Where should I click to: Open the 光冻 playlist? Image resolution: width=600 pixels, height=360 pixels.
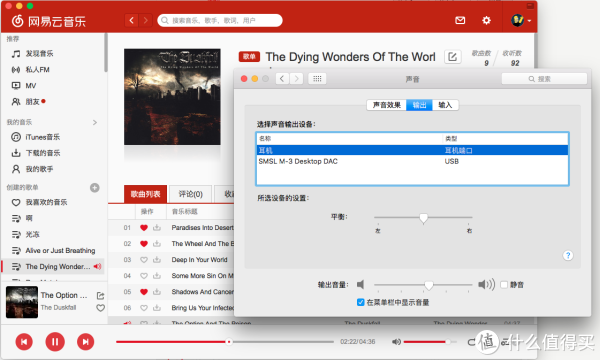pyautogui.click(x=26, y=234)
